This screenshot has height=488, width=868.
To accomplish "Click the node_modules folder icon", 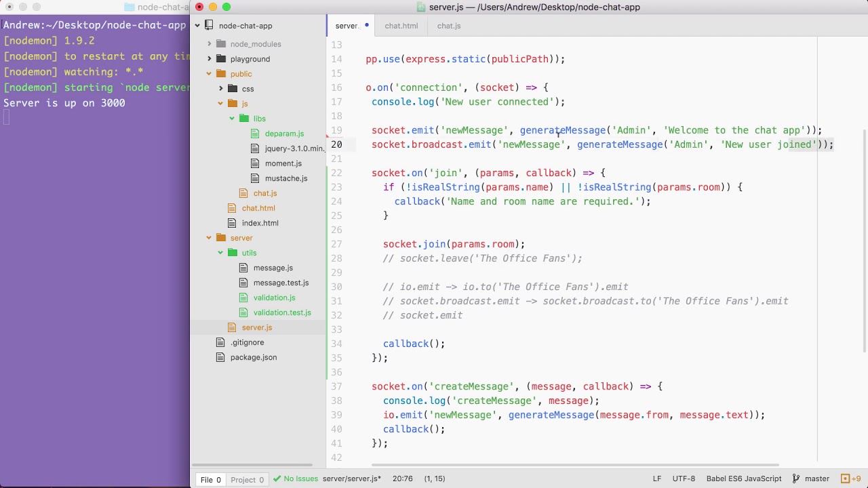I will tap(221, 44).
